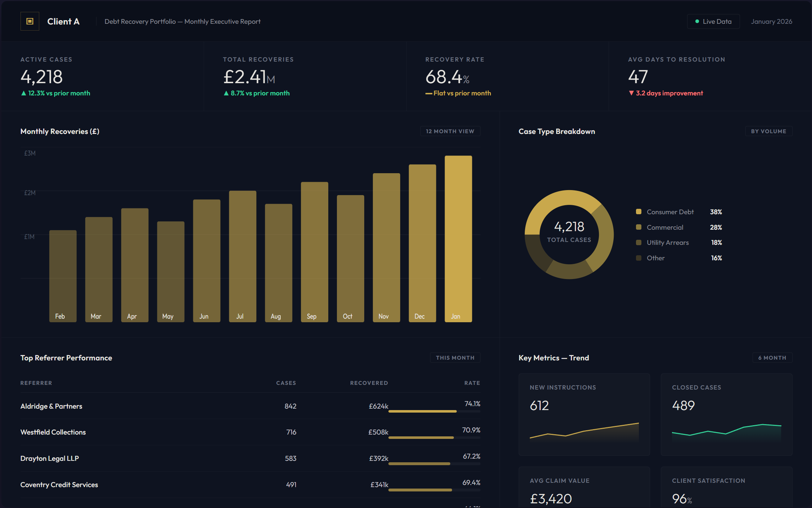Click the Commercial legend color square
Viewport: 812px width, 508px height.
click(639, 227)
